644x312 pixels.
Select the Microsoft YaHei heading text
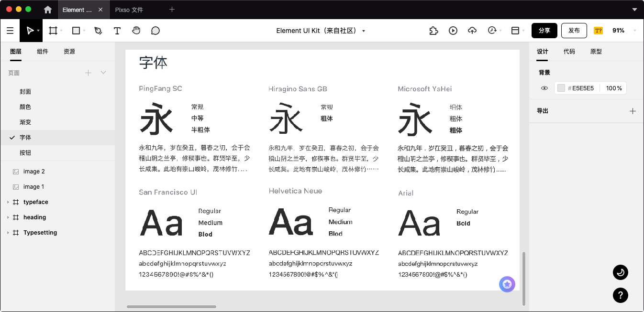[x=425, y=89]
